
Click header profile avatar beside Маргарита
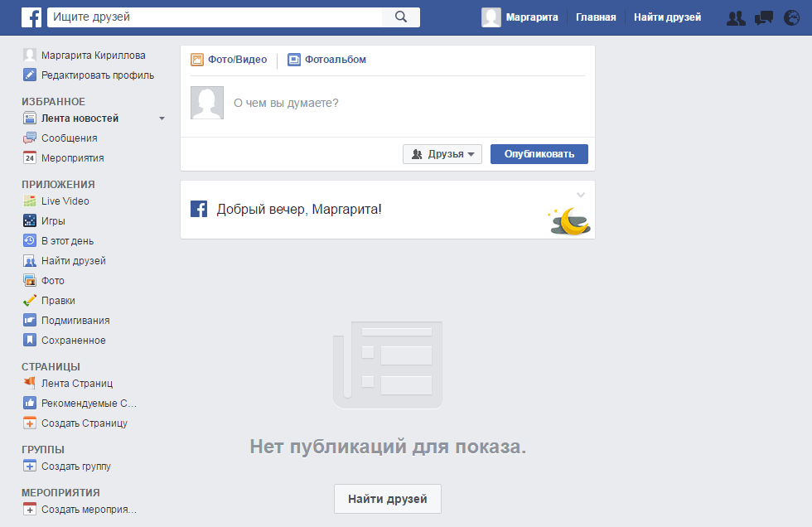click(x=491, y=17)
